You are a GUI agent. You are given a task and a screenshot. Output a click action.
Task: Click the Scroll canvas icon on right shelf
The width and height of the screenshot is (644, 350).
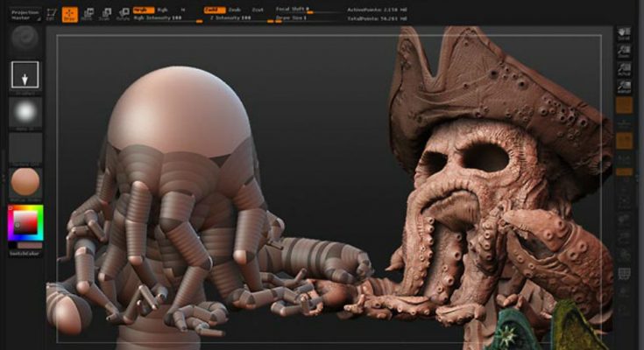[624, 33]
